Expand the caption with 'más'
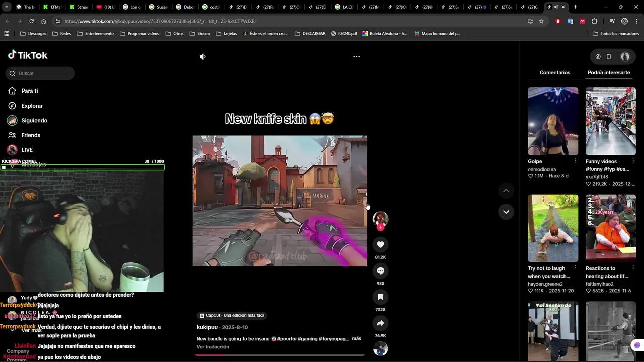644x362 pixels. tap(357, 339)
